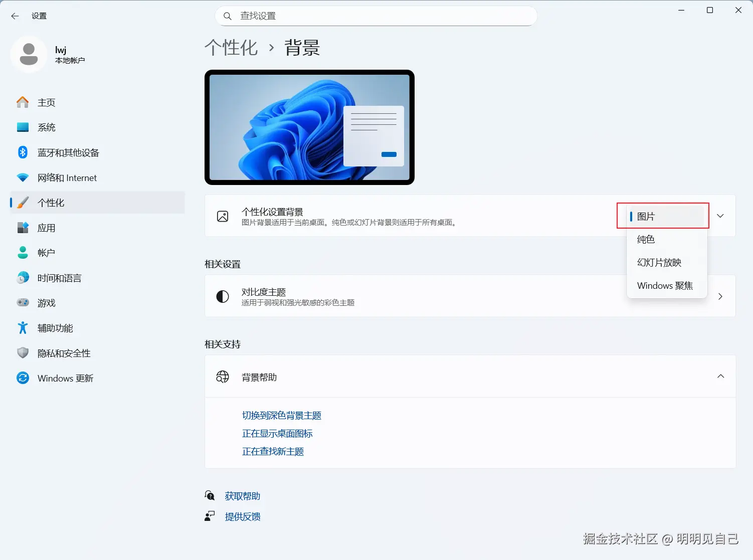753x560 pixels.
Task: Open 辅助功能 settings
Action: coord(98,328)
